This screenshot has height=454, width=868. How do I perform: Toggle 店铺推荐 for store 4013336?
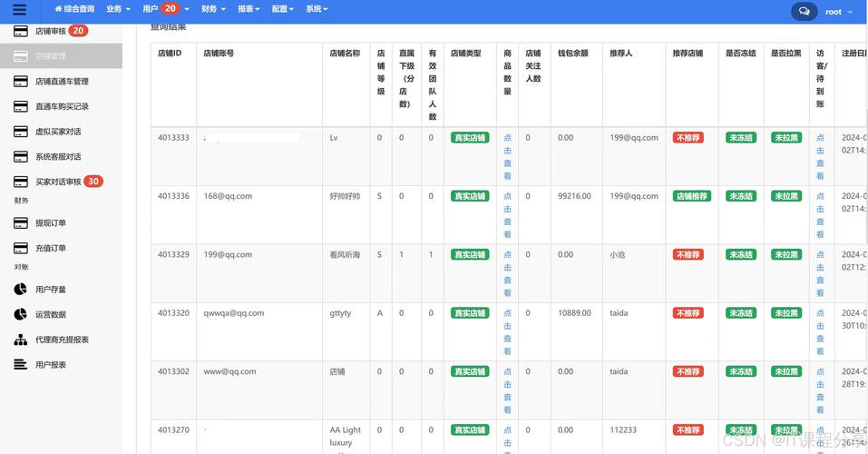(x=692, y=196)
